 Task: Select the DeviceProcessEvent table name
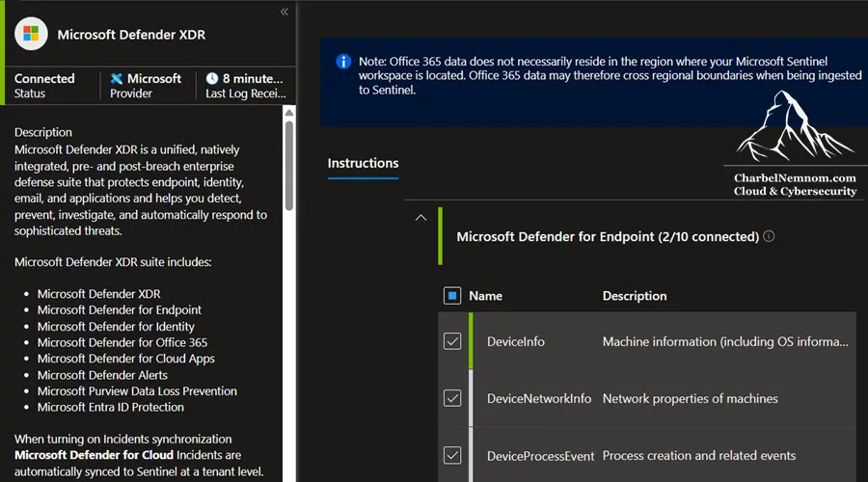(541, 456)
